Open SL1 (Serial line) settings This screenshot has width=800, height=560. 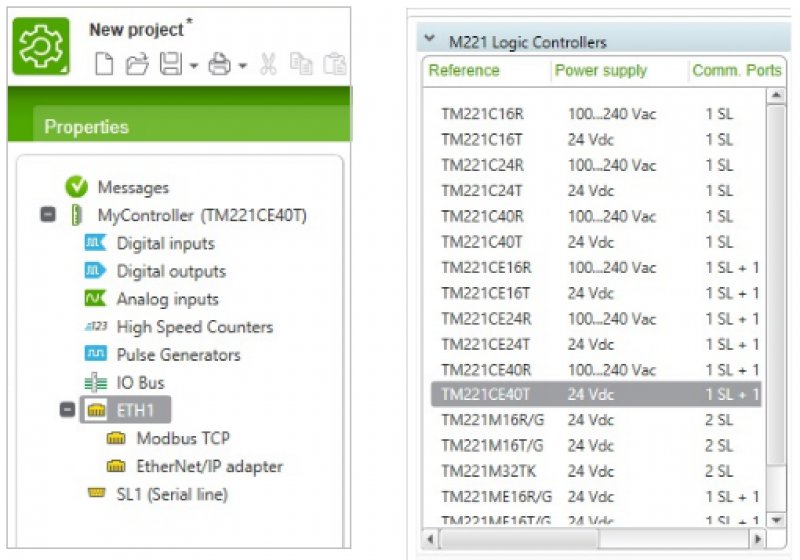click(172, 494)
